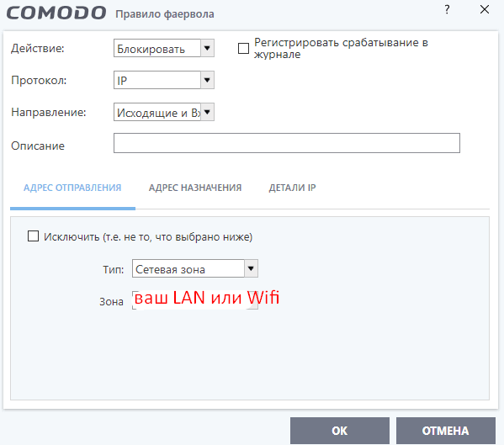
Task: Open the Направление dropdown arrow
Action: pos(207,112)
